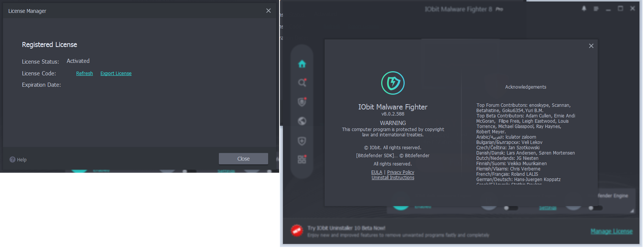This screenshot has width=644, height=250.
Task: Click the blurred Settings link in main window
Action: click(548, 208)
